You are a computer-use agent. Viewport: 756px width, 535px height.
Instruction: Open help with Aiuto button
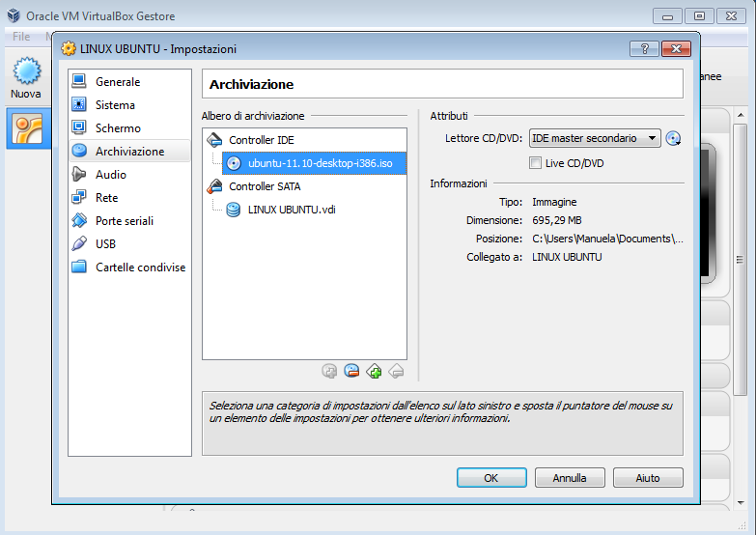tap(648, 478)
